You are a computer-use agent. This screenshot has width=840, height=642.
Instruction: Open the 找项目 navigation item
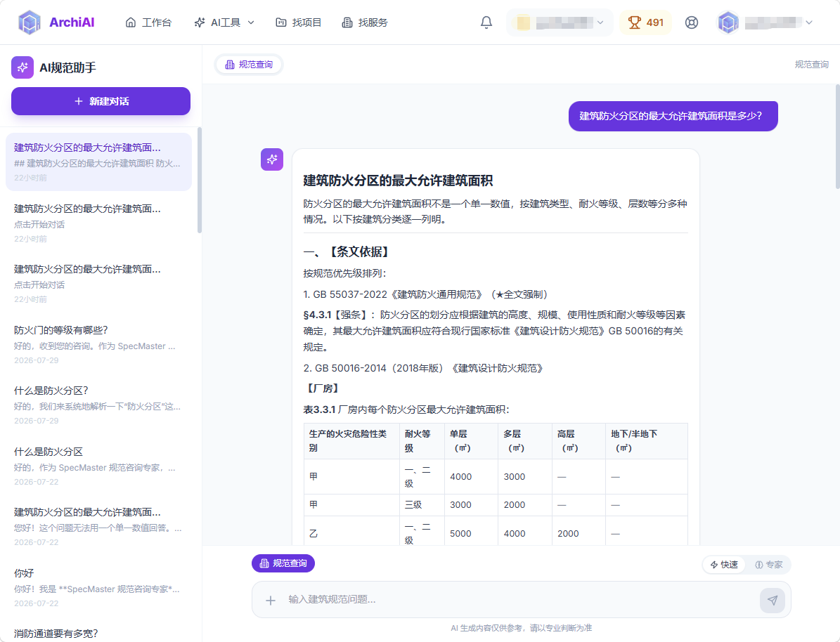tap(298, 22)
